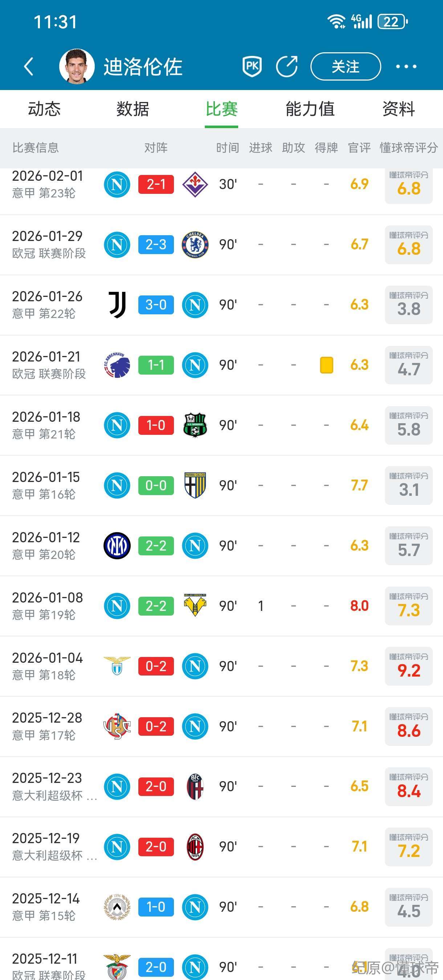The height and width of the screenshot is (980, 443).
Task: Tap the Fiorentina club crest
Action: pyautogui.click(x=195, y=184)
